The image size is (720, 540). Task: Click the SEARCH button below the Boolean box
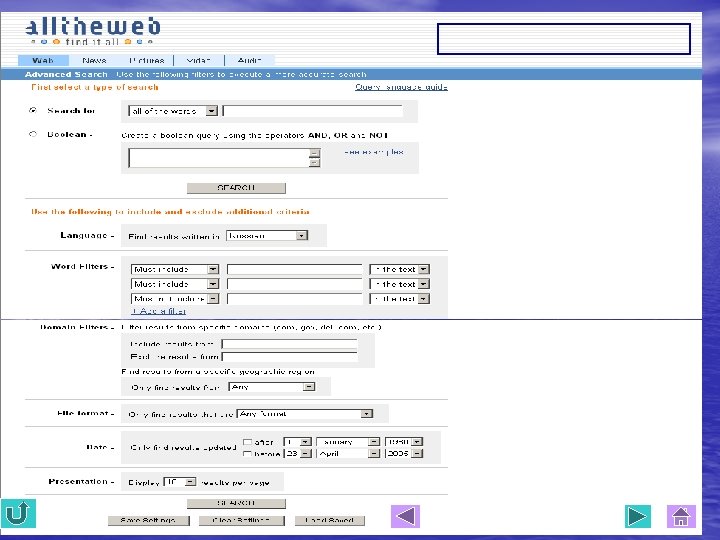pyautogui.click(x=236, y=188)
